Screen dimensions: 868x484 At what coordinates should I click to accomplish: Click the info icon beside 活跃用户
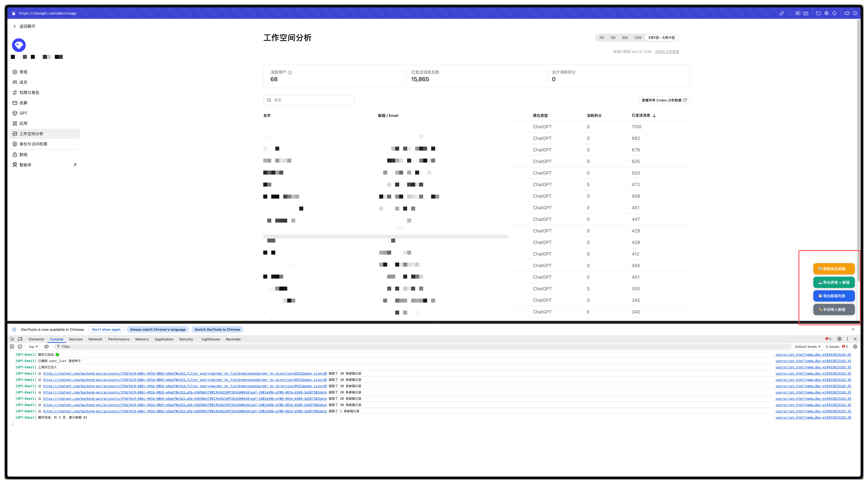290,73
